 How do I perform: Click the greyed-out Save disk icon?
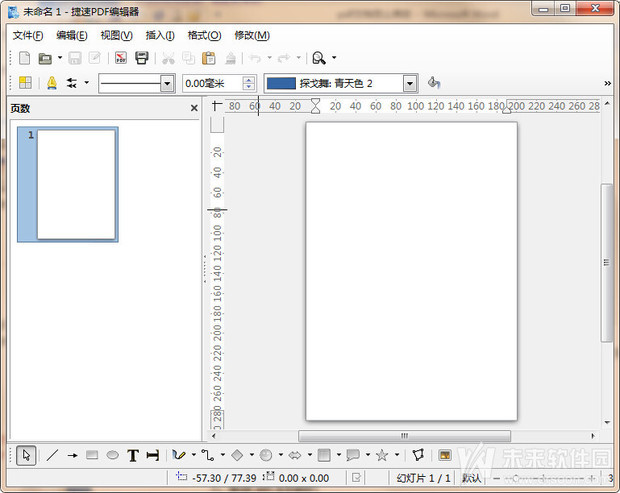[75, 58]
